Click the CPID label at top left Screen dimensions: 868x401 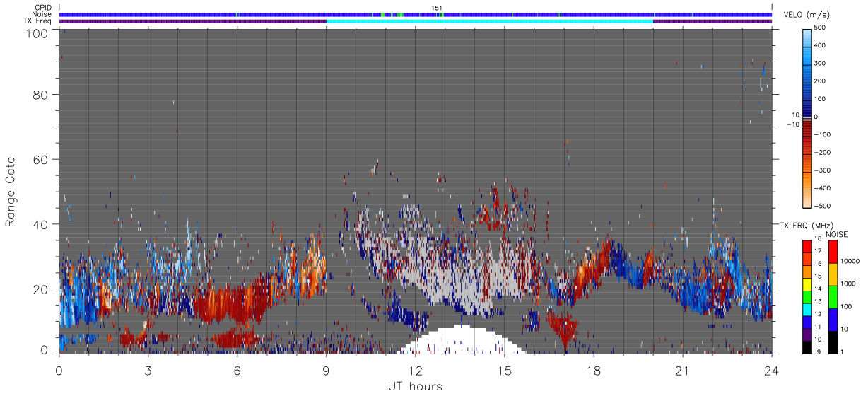tap(43, 8)
